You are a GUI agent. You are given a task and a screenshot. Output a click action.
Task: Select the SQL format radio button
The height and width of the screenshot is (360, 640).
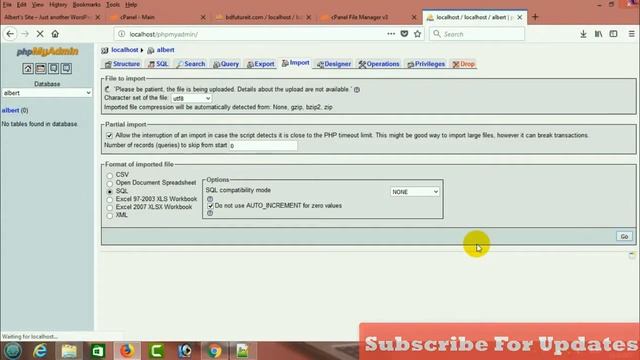(x=109, y=191)
